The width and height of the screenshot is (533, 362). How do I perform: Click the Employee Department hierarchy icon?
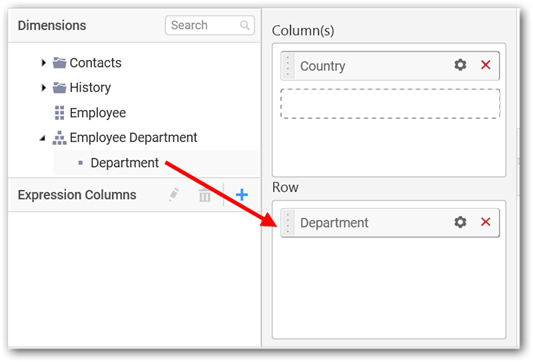tap(59, 138)
